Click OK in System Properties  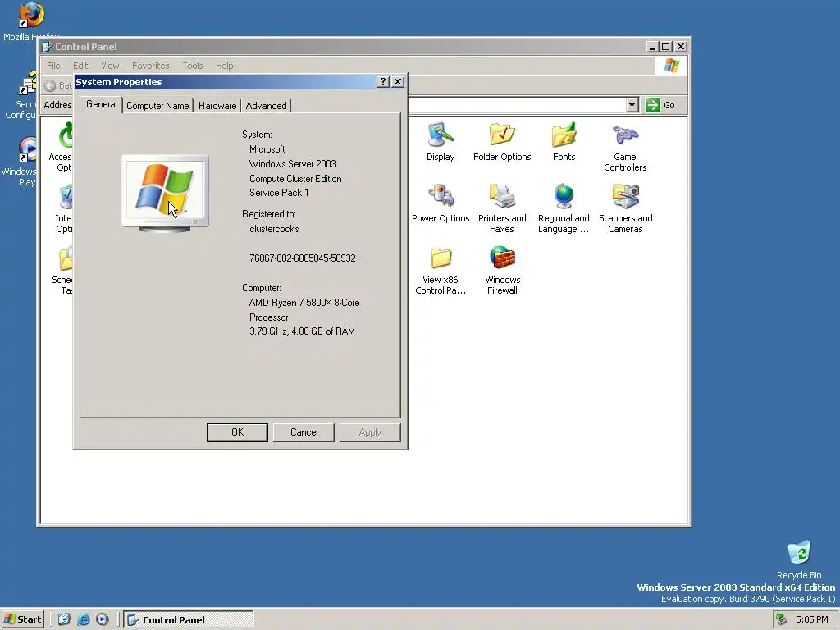237,432
